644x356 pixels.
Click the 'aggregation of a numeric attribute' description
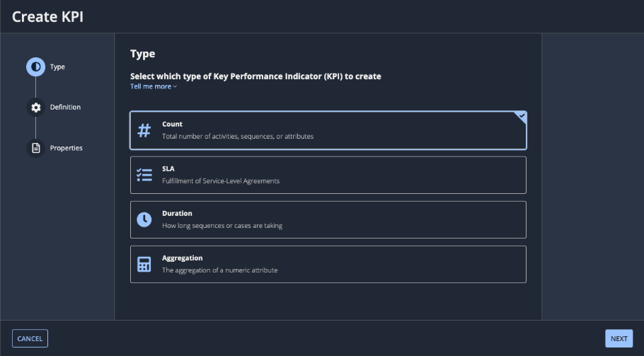point(219,270)
